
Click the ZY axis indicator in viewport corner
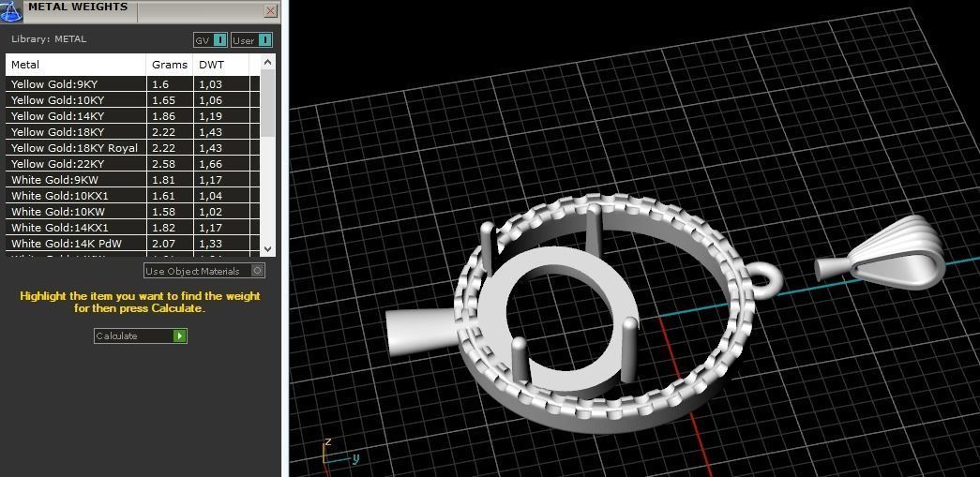click(x=339, y=453)
